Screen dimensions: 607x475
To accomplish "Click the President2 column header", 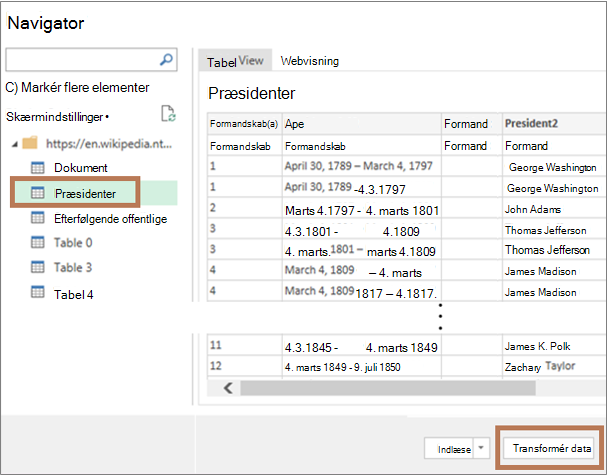I will pyautogui.click(x=554, y=123).
